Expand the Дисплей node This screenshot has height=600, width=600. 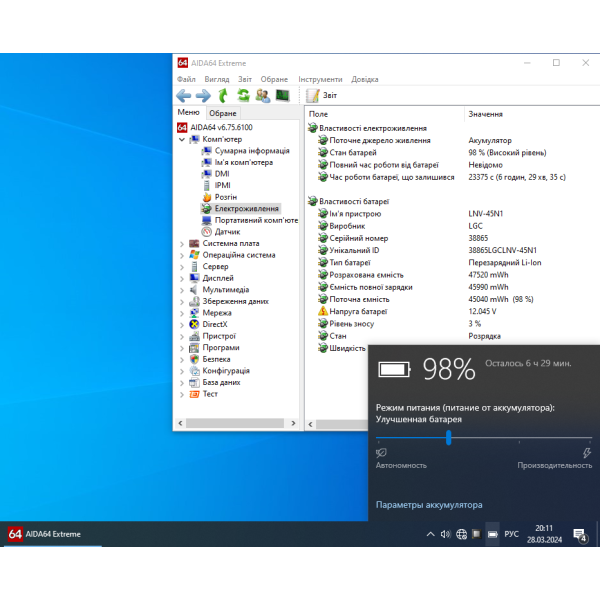(x=182, y=279)
